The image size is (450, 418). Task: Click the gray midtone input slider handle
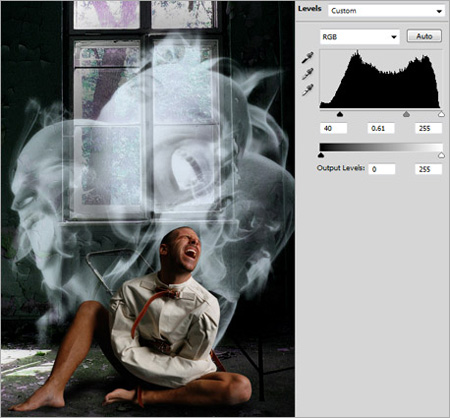pos(406,114)
